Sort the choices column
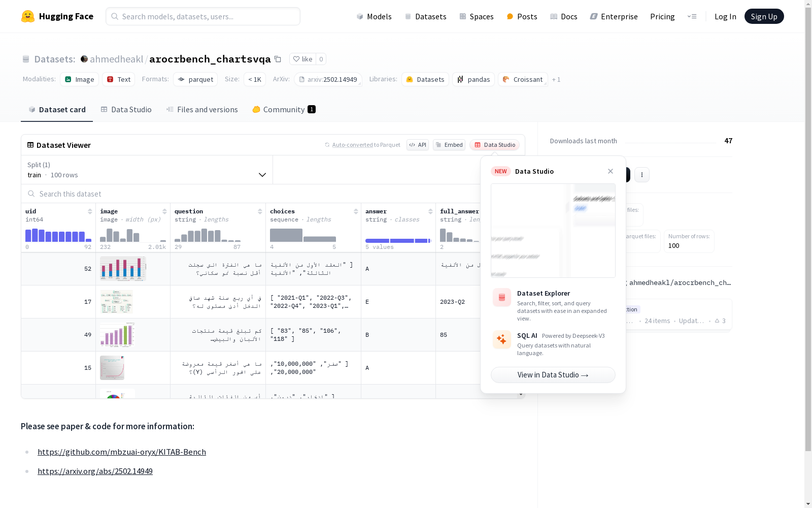Screen dimensions: 812x508 (x=356, y=211)
